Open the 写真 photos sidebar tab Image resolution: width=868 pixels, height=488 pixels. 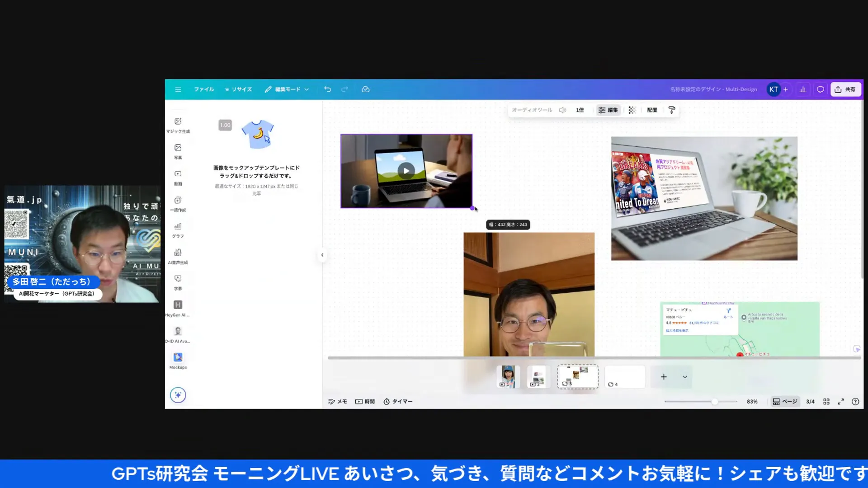point(178,152)
